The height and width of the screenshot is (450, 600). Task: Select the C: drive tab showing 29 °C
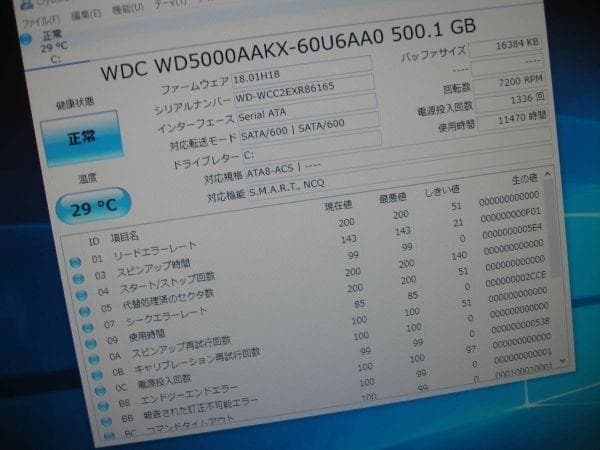coord(54,47)
